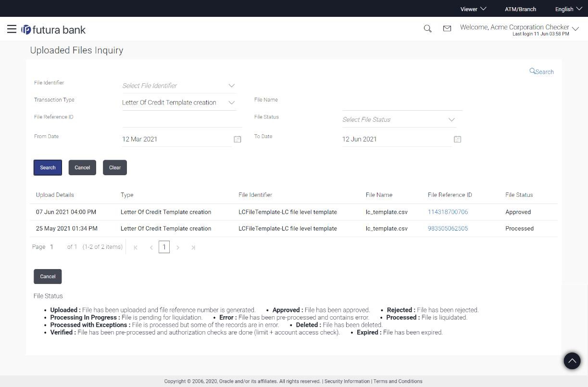The height and width of the screenshot is (387, 588).
Task: Expand the Viewer role dropdown
Action: click(x=473, y=9)
